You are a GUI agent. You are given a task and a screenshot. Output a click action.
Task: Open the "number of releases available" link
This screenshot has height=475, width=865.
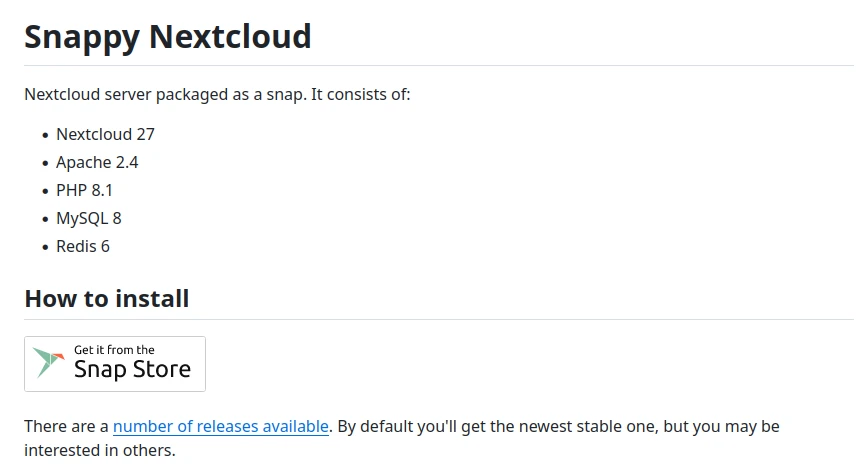pos(221,427)
